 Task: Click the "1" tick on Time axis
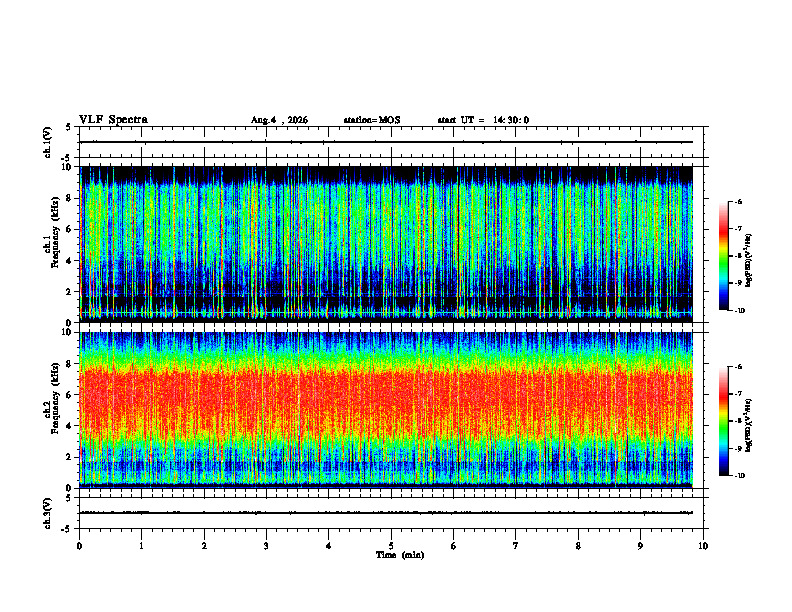141,546
